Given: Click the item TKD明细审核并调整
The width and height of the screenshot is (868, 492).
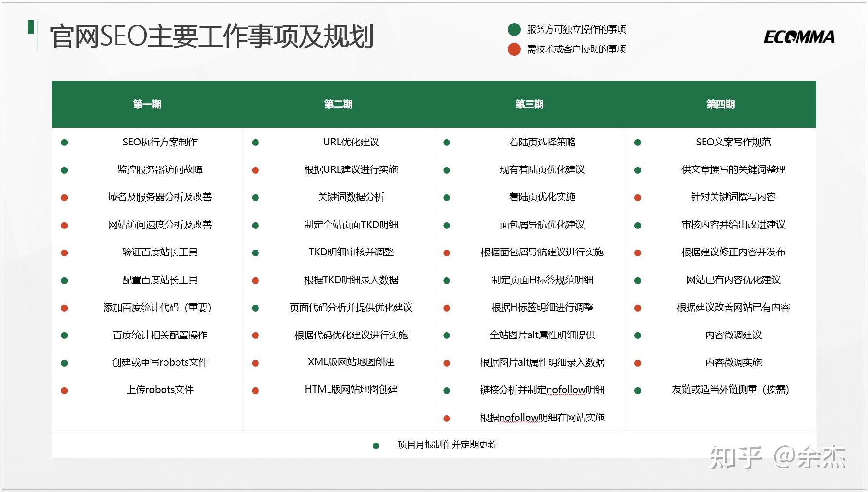Looking at the screenshot, I should point(352,252).
